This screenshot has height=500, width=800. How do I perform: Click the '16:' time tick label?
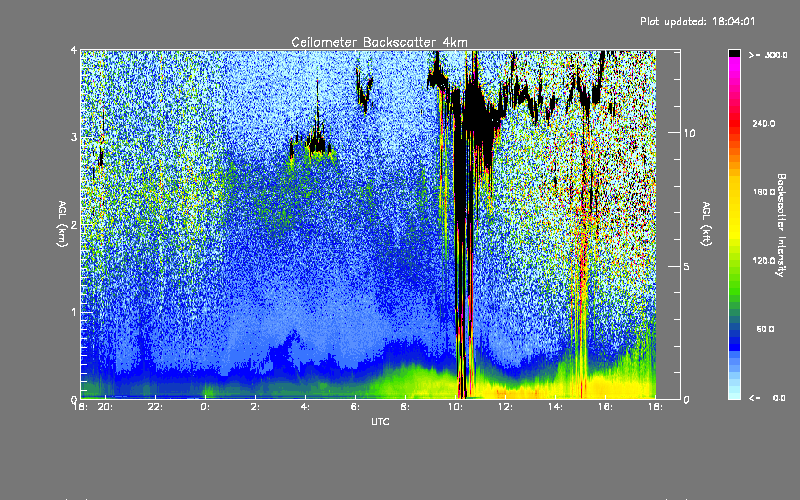[605, 407]
